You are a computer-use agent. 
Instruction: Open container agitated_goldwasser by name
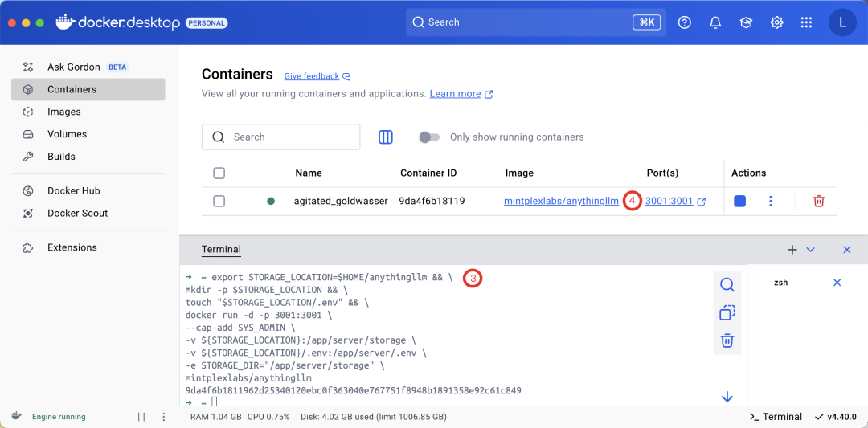pyautogui.click(x=341, y=202)
